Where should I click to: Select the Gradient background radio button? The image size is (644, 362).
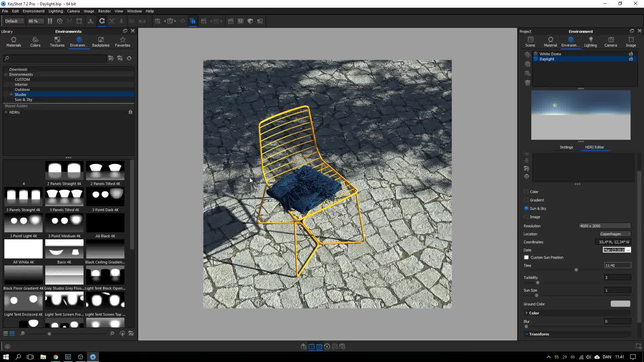pyautogui.click(x=526, y=200)
